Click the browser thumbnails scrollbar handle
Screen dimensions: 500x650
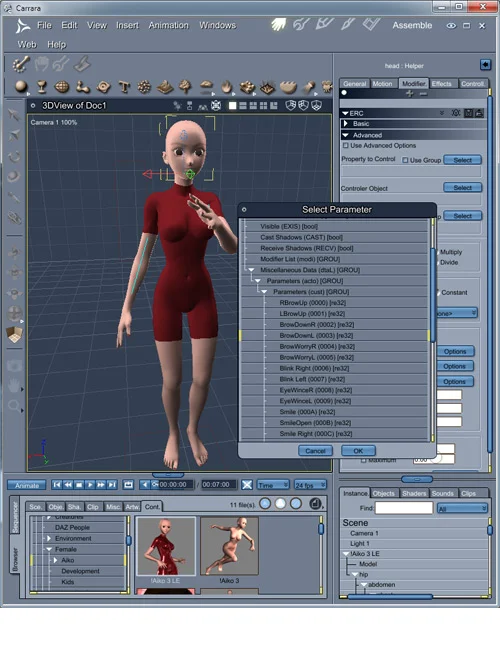(321, 529)
